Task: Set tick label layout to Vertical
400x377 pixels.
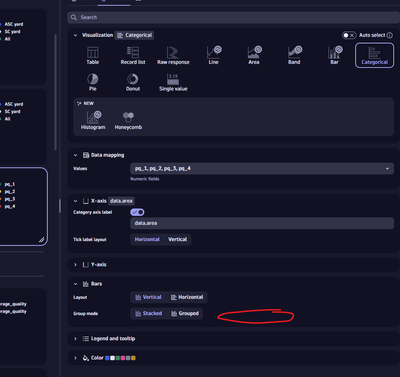Action: pos(177,239)
